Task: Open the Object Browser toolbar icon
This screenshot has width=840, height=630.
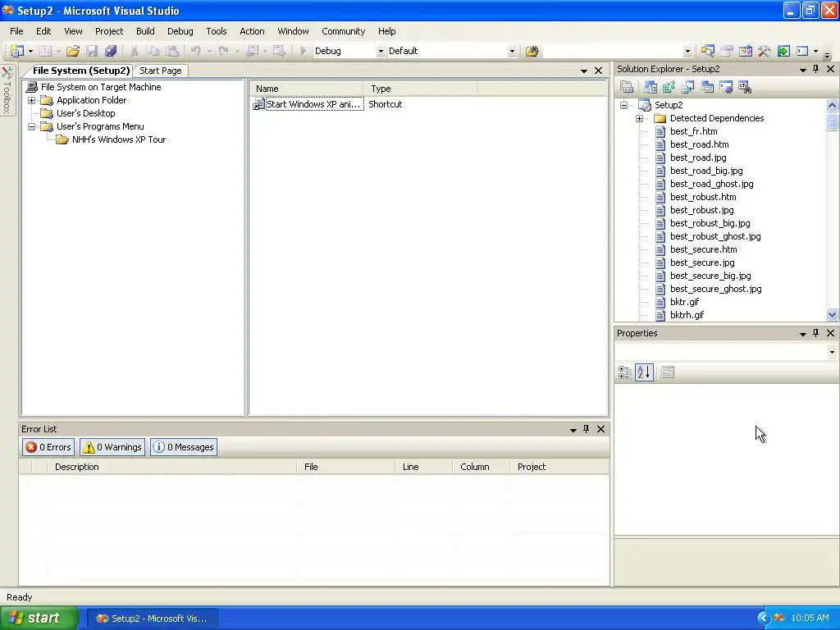Action: (746, 51)
